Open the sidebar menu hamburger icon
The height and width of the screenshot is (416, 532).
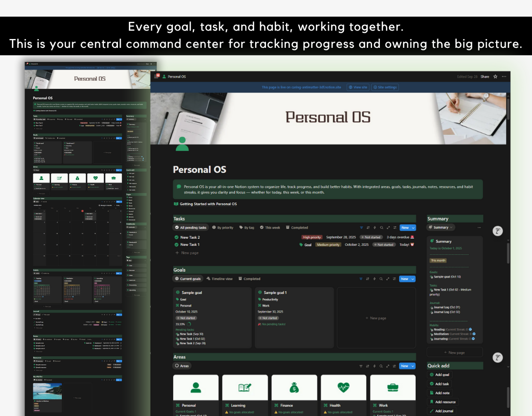156,76
